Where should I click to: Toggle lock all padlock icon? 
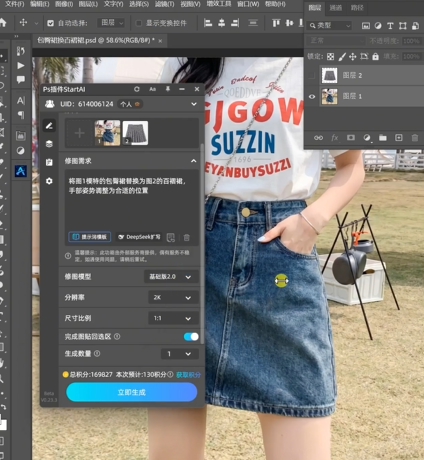tap(375, 57)
